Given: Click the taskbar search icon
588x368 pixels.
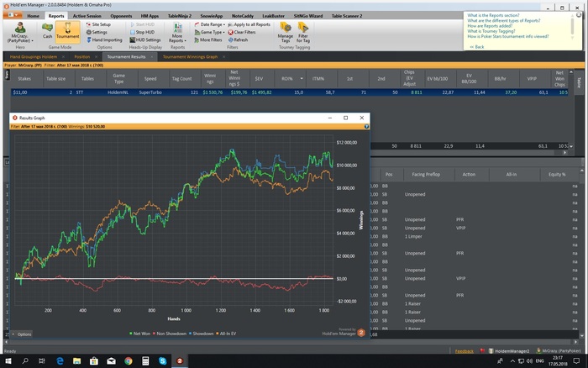Looking at the screenshot, I should click(24, 361).
